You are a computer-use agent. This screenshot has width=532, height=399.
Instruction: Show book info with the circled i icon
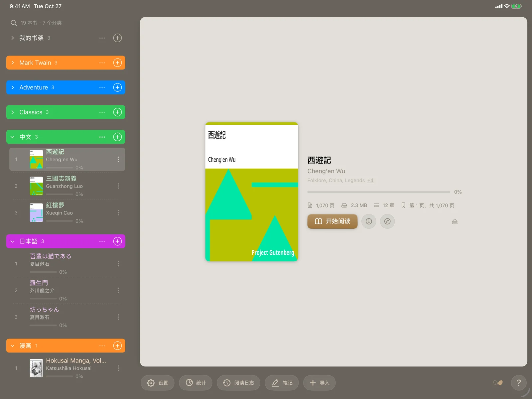point(369,221)
